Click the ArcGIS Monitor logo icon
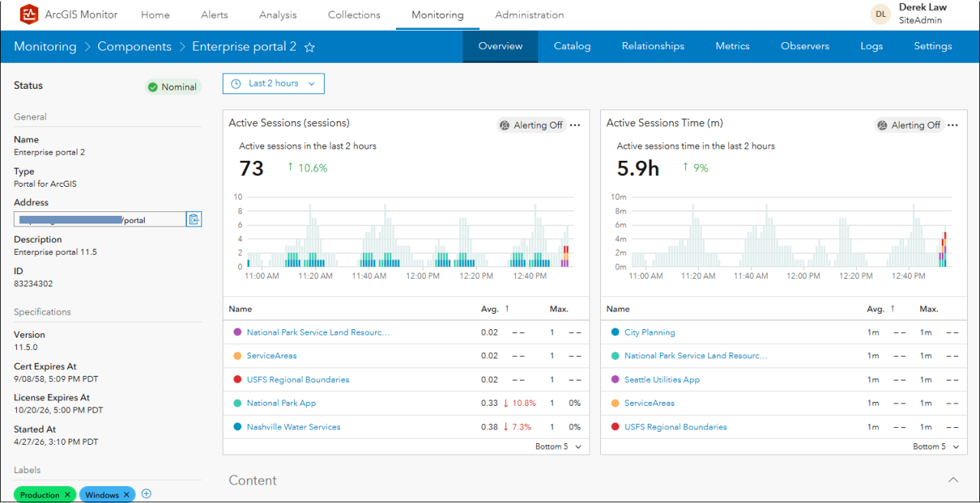This screenshot has width=980, height=503. coord(29,14)
